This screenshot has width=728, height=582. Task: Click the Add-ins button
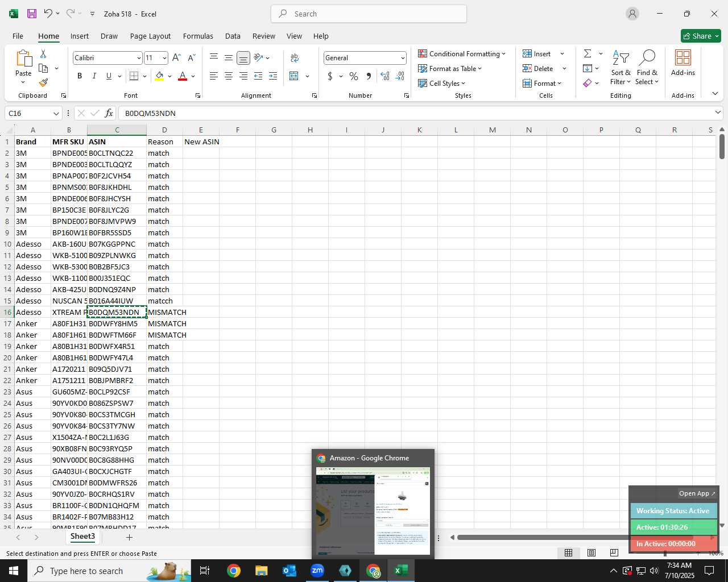click(683, 63)
